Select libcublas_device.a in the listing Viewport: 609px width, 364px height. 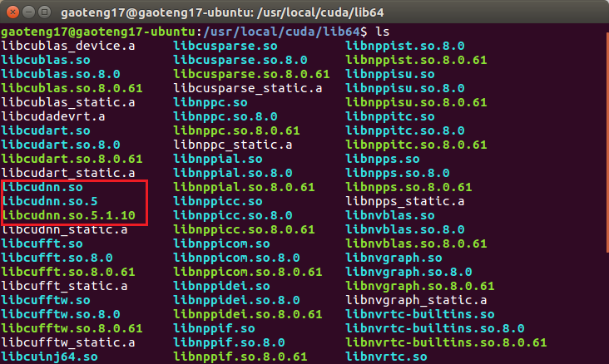point(67,46)
